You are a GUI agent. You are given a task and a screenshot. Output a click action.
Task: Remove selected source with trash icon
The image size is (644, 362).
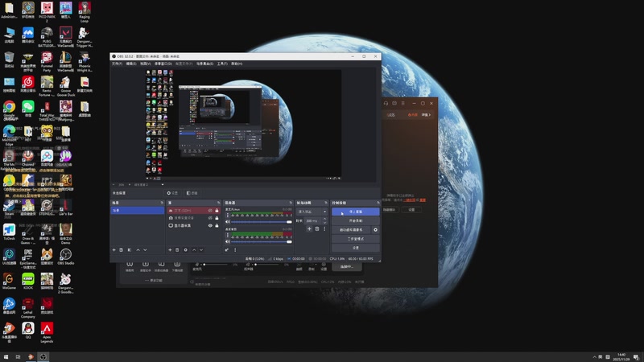point(177,250)
